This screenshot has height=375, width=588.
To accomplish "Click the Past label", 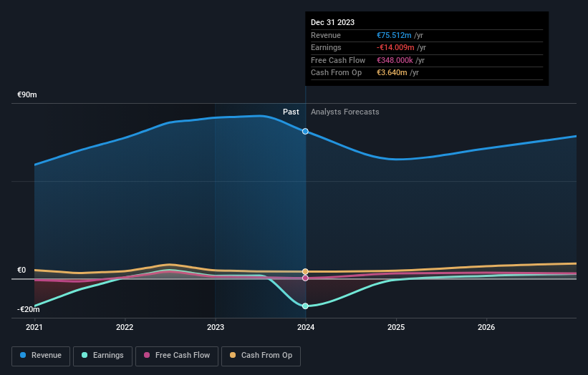I will (291, 112).
